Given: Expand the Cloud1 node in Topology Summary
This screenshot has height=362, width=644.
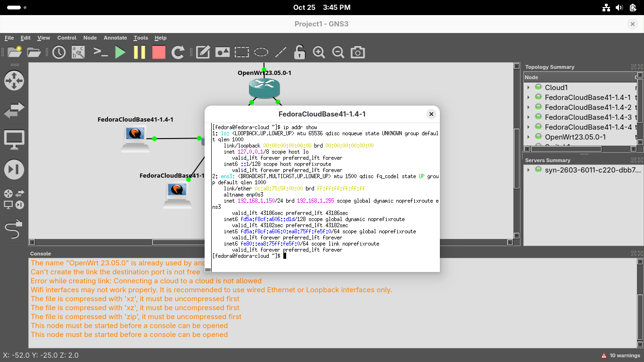Looking at the screenshot, I should [528, 88].
